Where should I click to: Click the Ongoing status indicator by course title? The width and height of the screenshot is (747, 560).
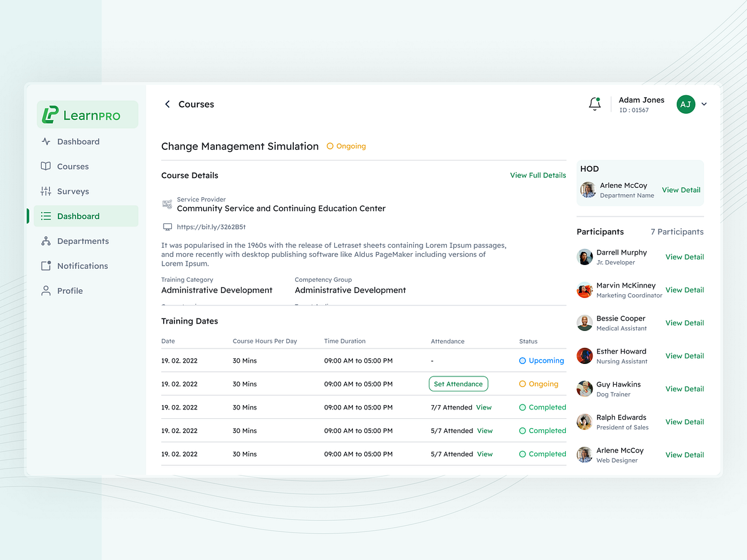tap(345, 146)
